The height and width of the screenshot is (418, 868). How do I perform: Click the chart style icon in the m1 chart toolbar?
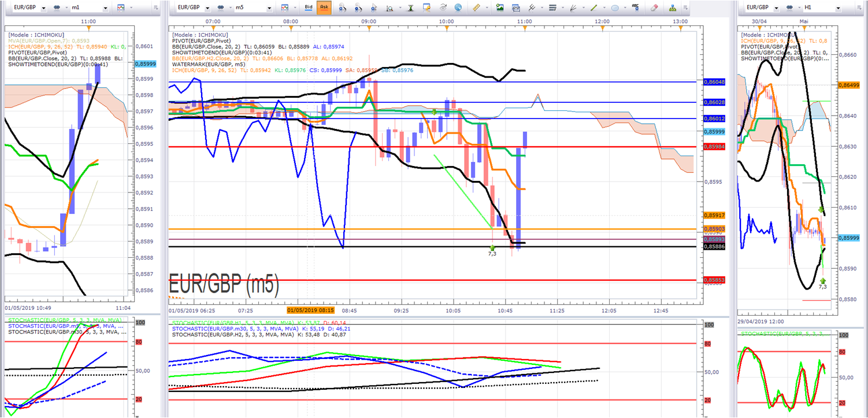point(121,8)
